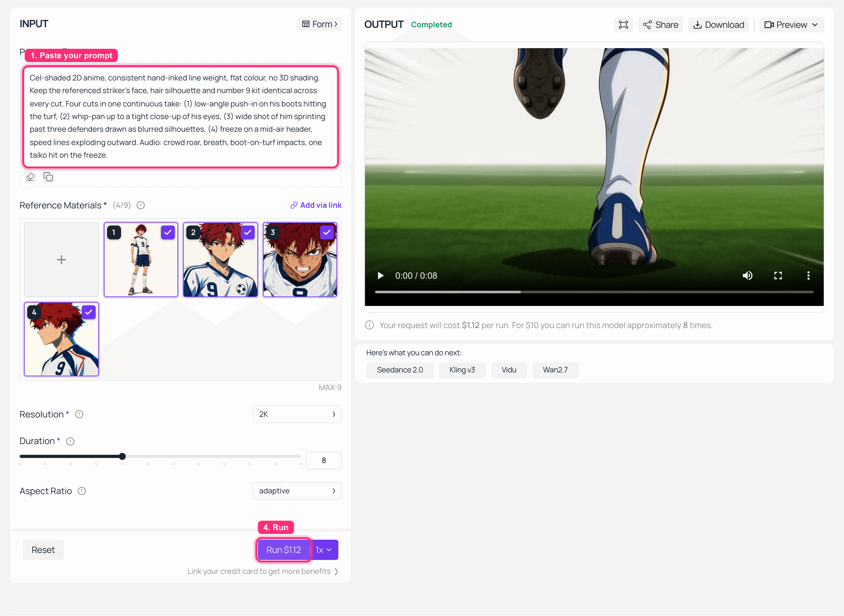Click the Reset button
Viewport: 844px width, 616px height.
point(43,549)
